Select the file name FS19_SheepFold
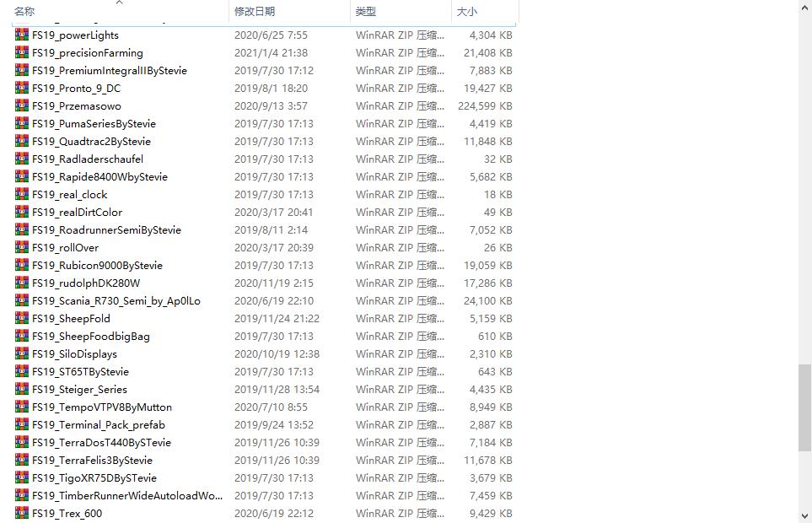The width and height of the screenshot is (812, 523). [71, 318]
